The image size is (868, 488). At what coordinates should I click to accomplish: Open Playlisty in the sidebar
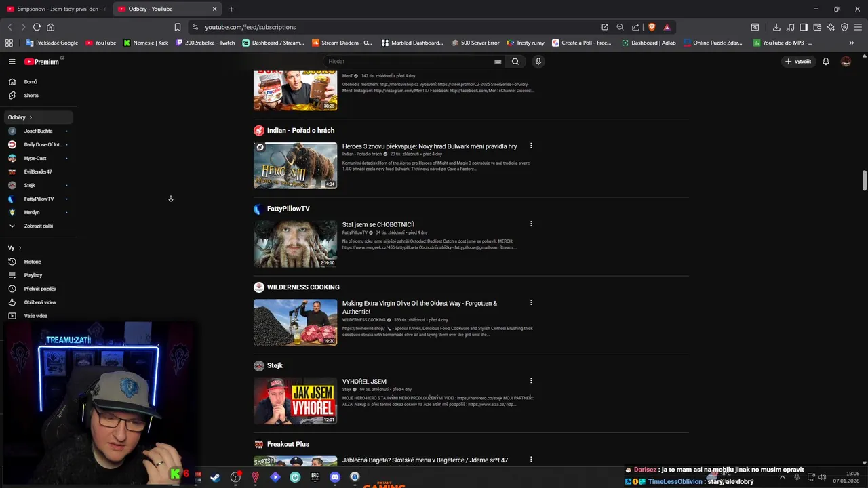pyautogui.click(x=38, y=275)
